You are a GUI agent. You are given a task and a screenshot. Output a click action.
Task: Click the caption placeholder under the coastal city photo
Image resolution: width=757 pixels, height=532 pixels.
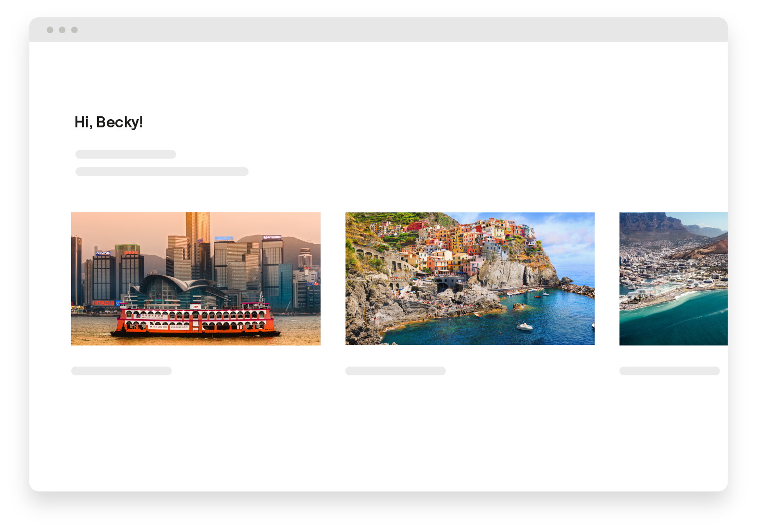[670, 371]
